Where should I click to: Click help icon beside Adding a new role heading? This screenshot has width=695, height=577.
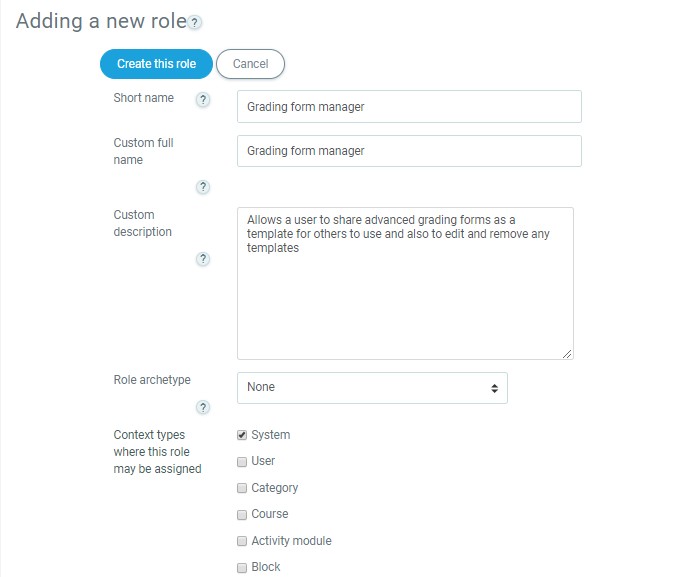tap(195, 23)
